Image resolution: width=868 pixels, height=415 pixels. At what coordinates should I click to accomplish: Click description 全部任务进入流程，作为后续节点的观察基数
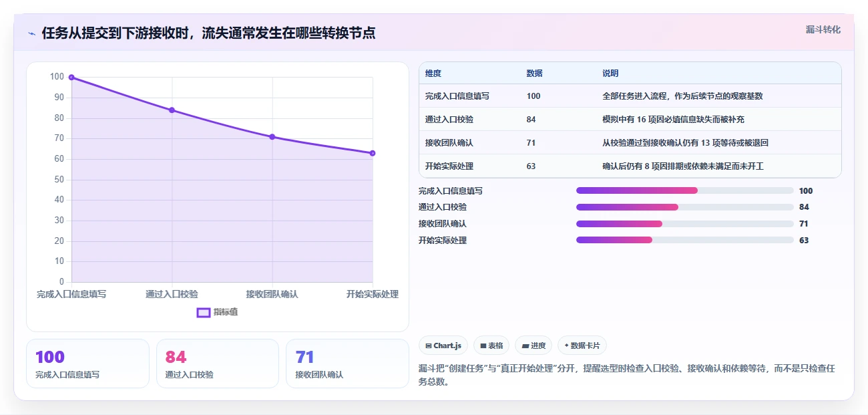point(683,96)
